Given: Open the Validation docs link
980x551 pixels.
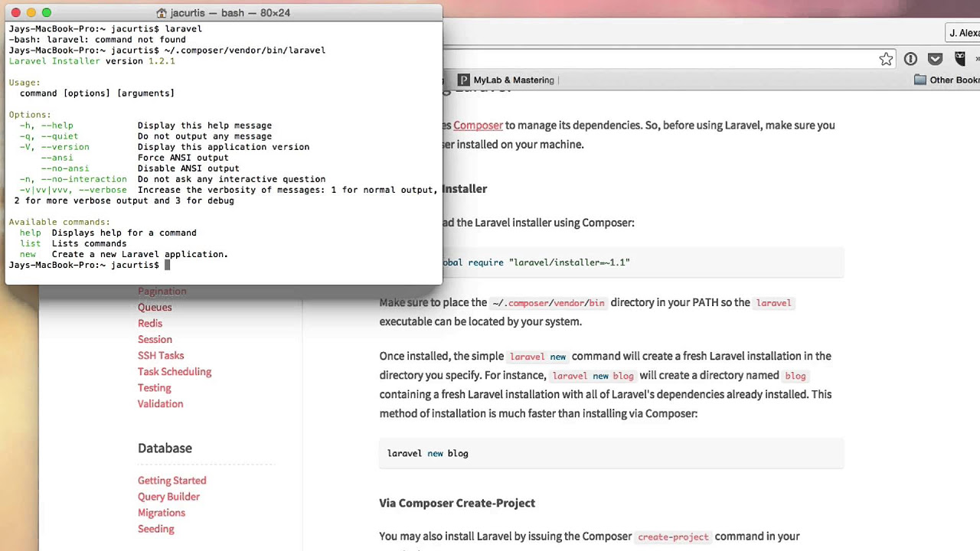Looking at the screenshot, I should point(160,403).
